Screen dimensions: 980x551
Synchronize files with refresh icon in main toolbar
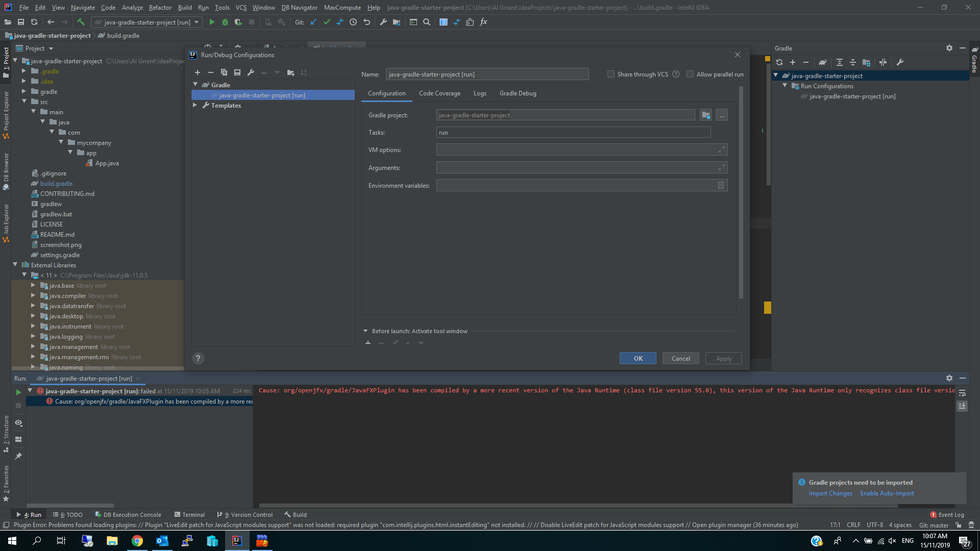[34, 22]
